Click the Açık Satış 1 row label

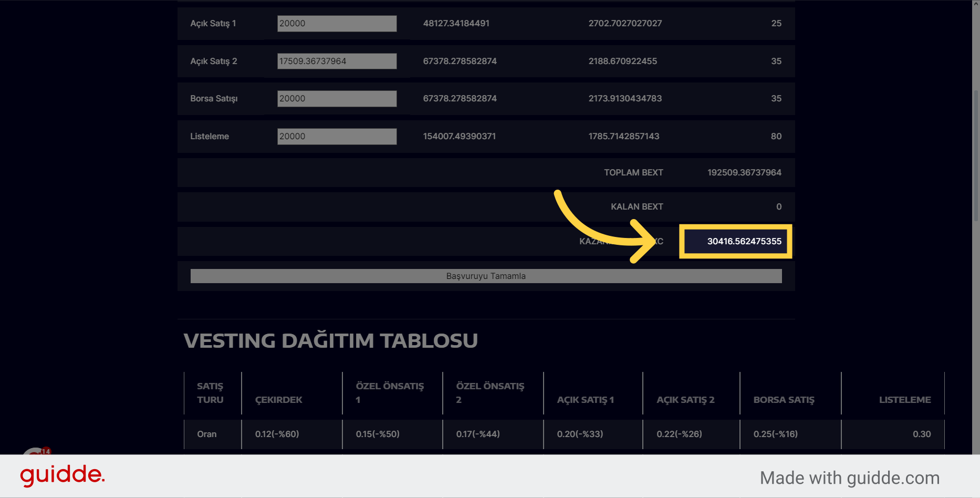(213, 23)
